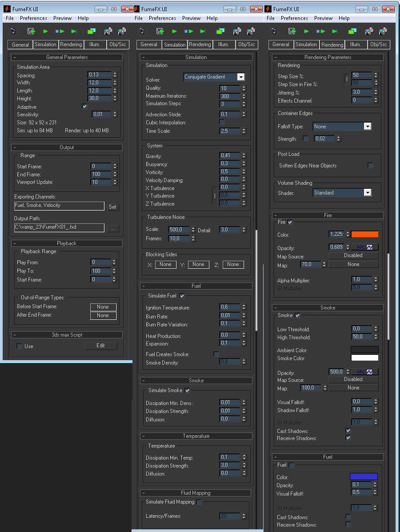Collapse the Playback rollout
Image resolution: width=400 pixels, height=532 pixels.
pyautogui.click(x=67, y=243)
